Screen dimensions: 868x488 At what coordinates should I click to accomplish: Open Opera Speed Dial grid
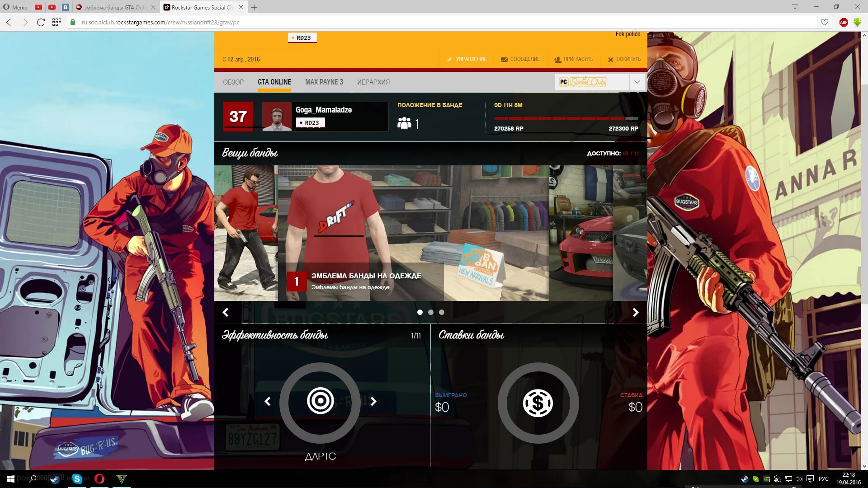click(57, 22)
